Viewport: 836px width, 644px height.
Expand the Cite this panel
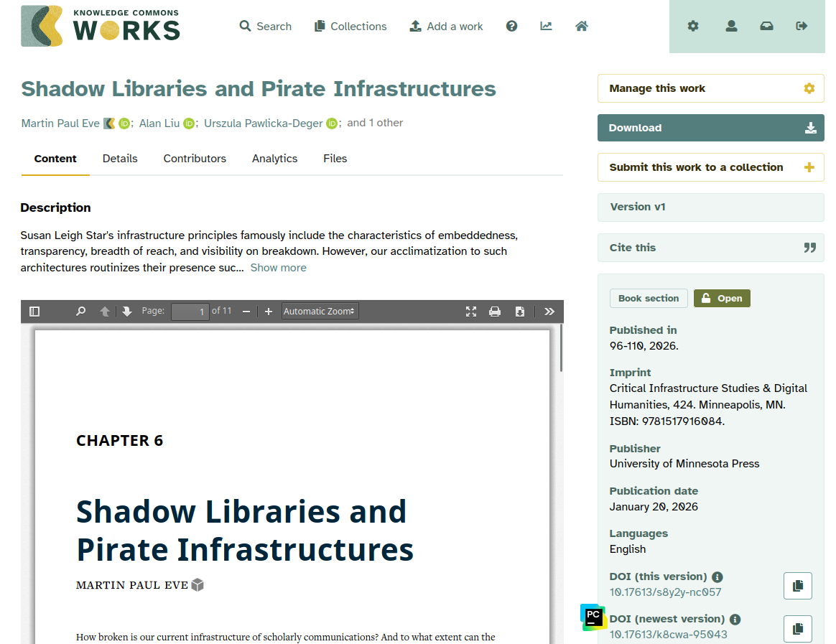[x=711, y=248]
